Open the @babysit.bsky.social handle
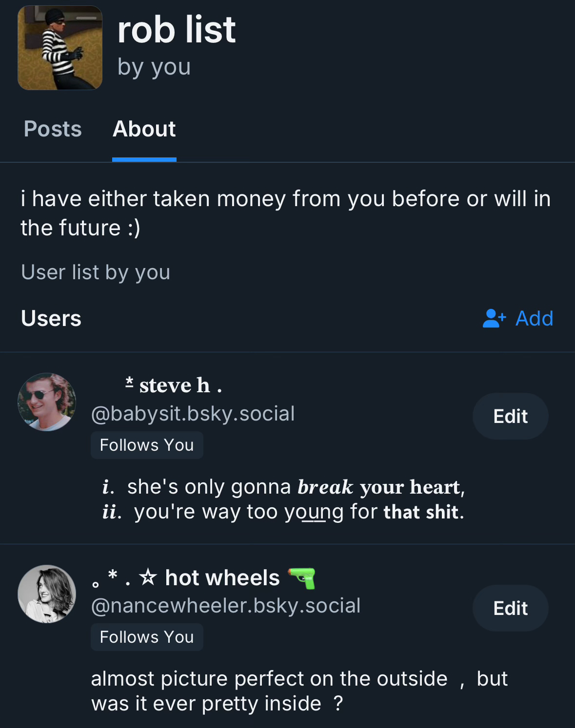This screenshot has width=575, height=728. [193, 414]
